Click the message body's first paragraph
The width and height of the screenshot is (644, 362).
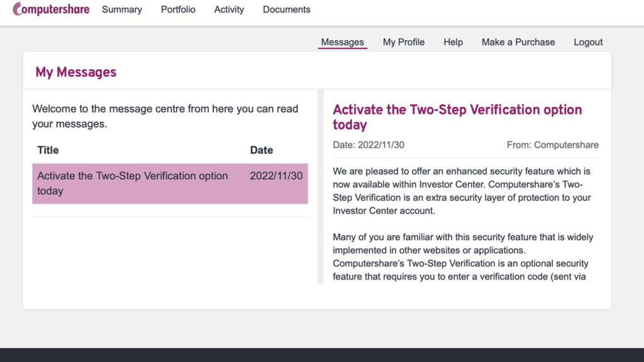tap(462, 191)
